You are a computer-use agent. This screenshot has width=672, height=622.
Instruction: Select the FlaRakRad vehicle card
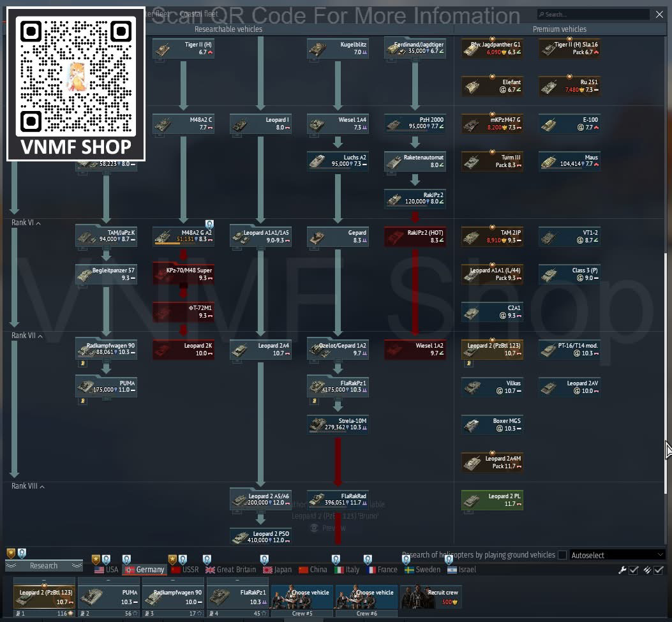tap(338, 500)
